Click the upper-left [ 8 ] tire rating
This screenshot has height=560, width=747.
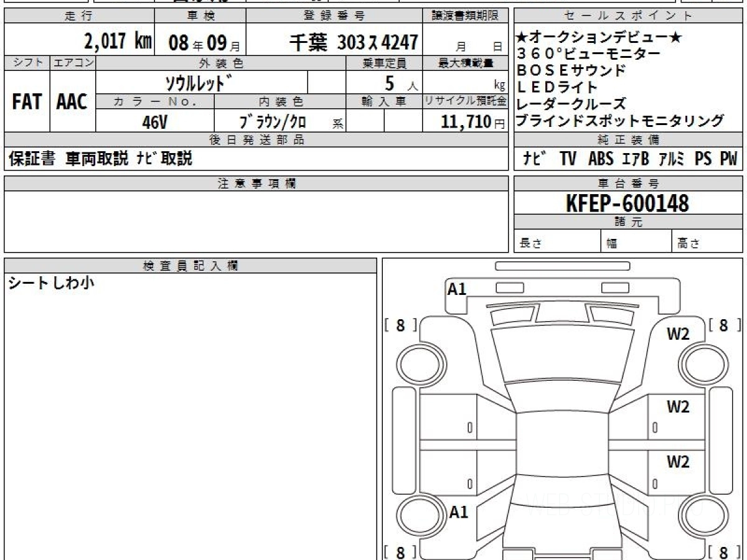point(400,325)
